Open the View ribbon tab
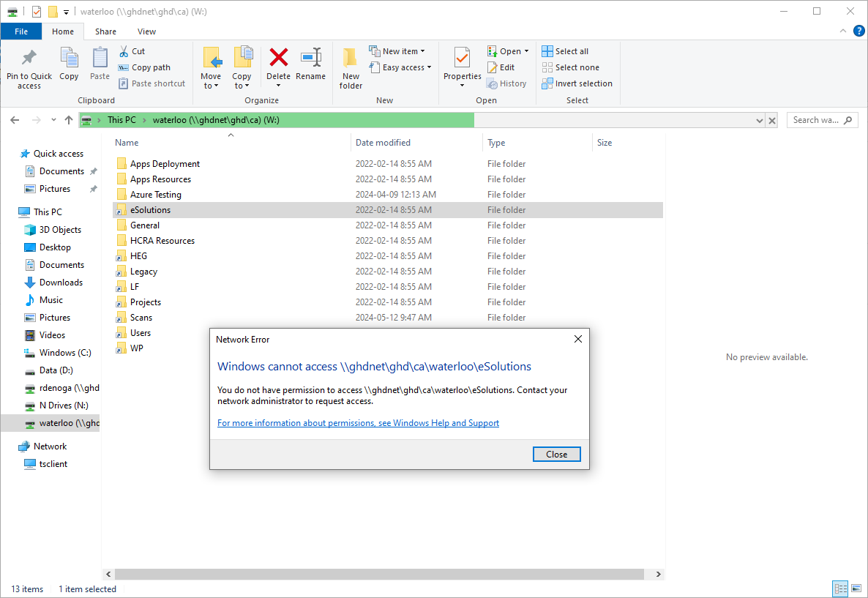868x598 pixels. pyautogui.click(x=146, y=31)
